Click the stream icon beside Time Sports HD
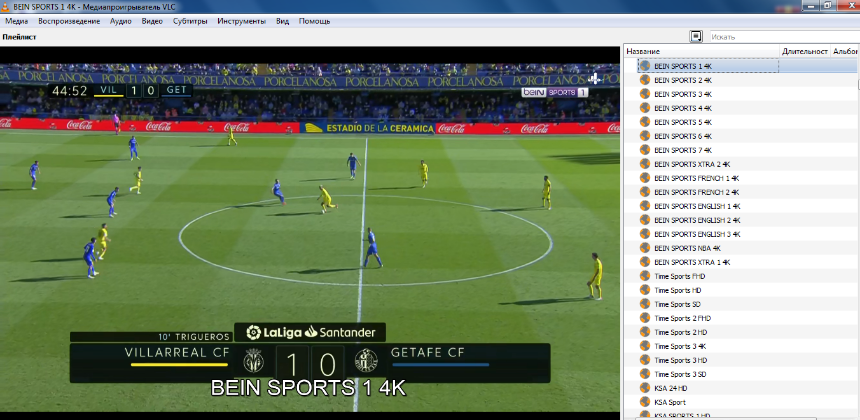The width and height of the screenshot is (860, 420). pos(645,290)
